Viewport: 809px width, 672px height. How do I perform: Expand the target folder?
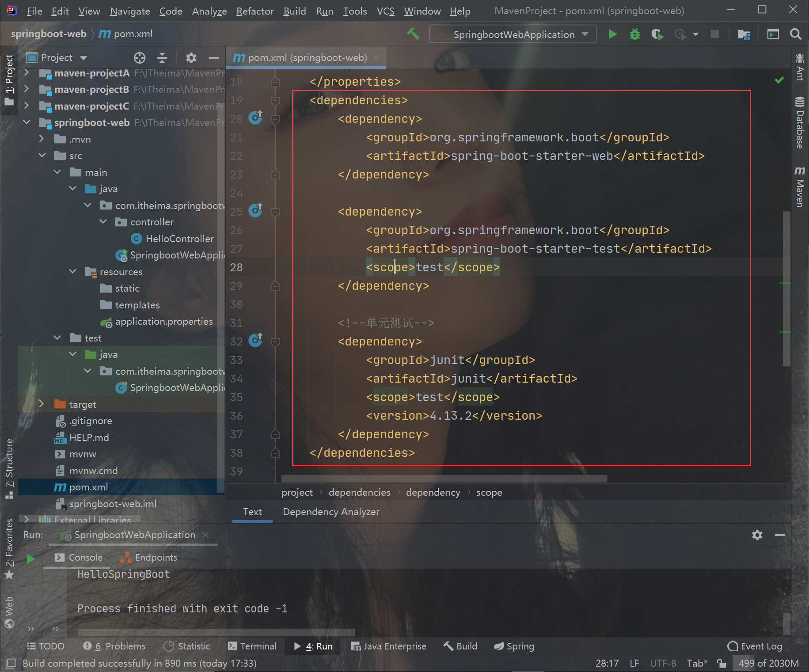pyautogui.click(x=42, y=404)
